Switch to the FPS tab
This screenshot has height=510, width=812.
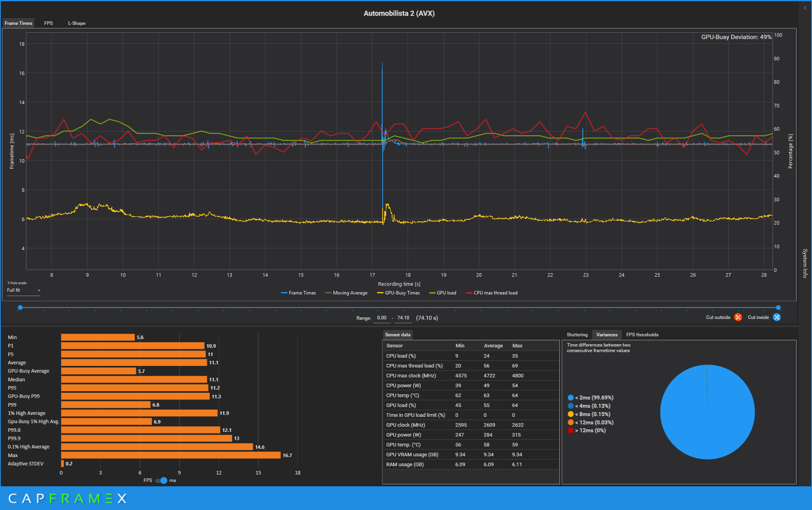tap(48, 23)
